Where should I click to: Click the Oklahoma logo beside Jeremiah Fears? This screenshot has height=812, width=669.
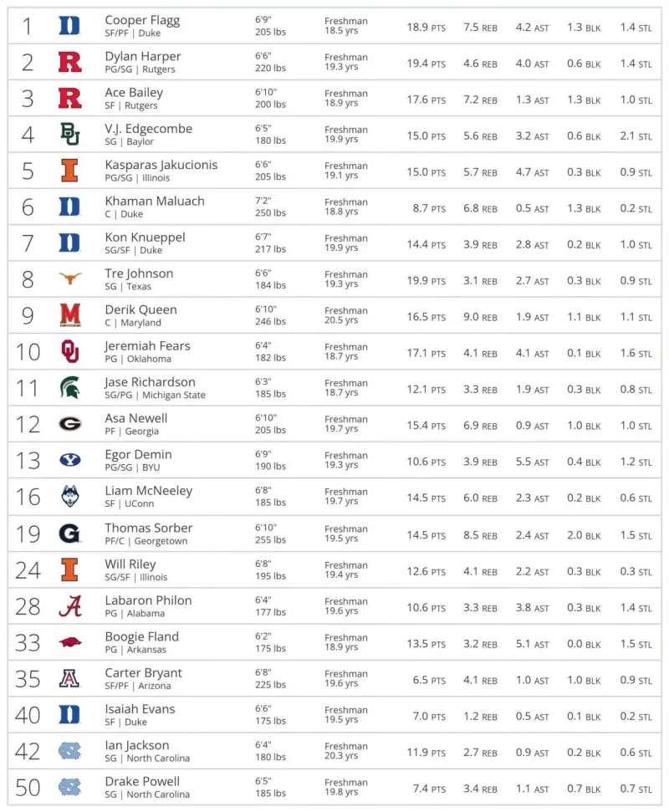pyautogui.click(x=70, y=351)
